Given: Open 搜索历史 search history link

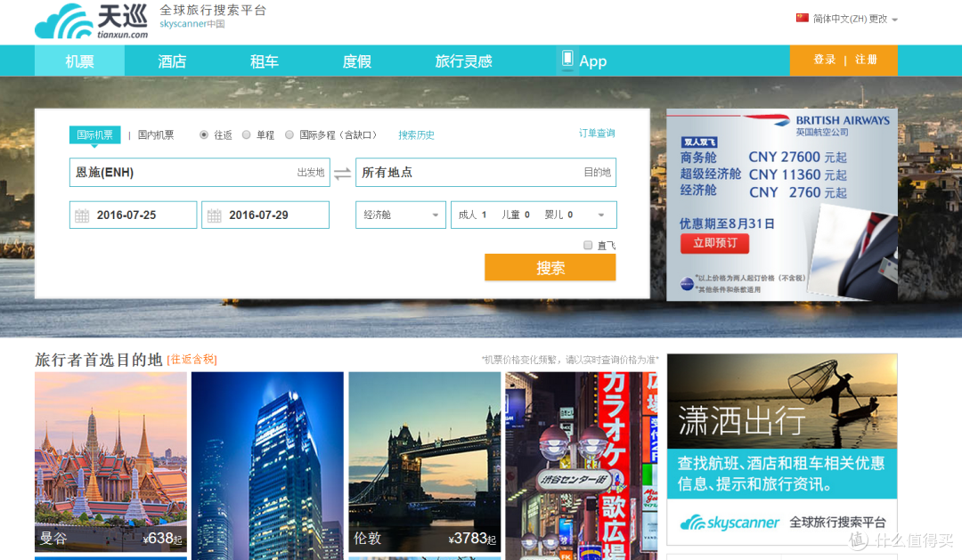Looking at the screenshot, I should tap(417, 135).
